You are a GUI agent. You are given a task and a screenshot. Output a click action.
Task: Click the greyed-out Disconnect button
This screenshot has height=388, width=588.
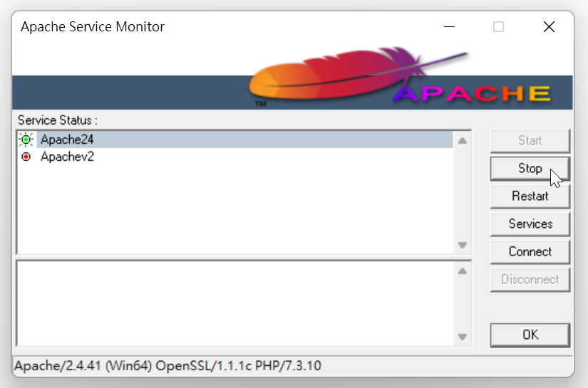click(x=530, y=279)
